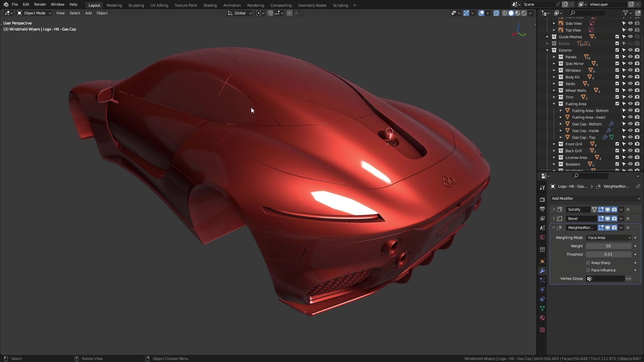Open the Object Mode dropdown
Image resolution: width=644 pixels, height=362 pixels.
(34, 13)
